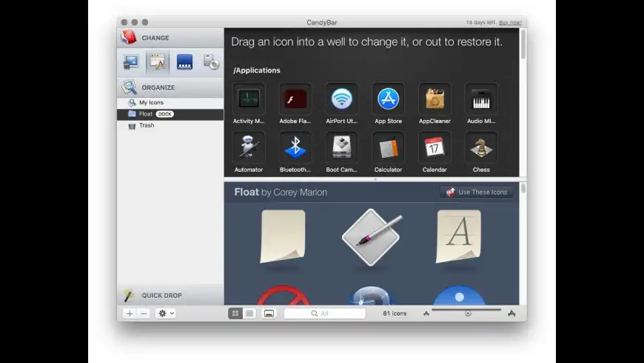Click the Activity Monitor icon well
This screenshot has height=363, width=644.
pos(249,99)
